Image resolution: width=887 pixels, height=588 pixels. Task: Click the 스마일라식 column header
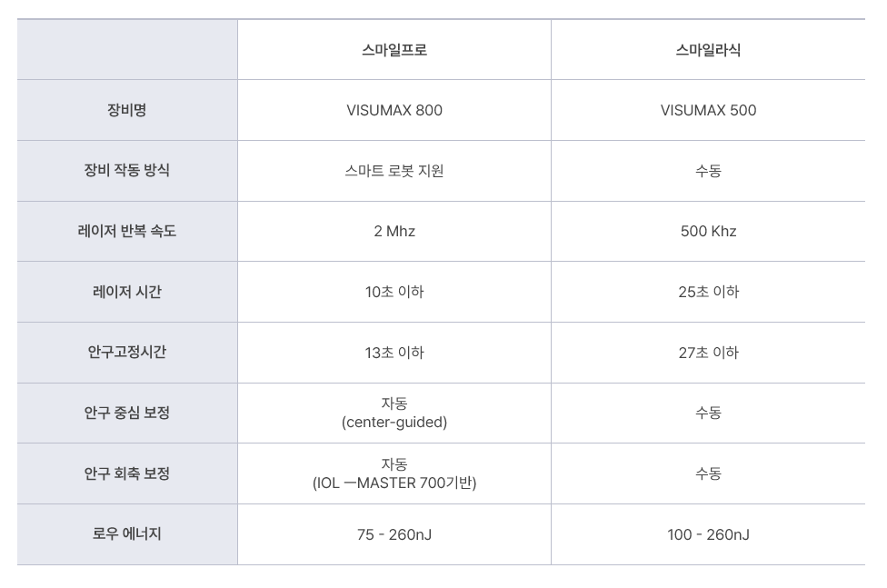[708, 50]
